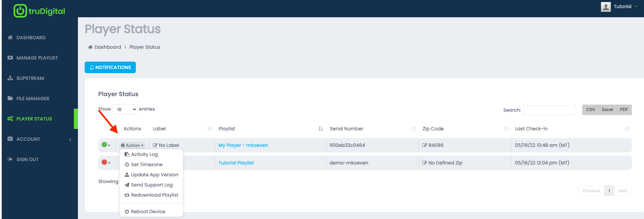
Task: Sort by Last Check-in column arrows
Action: (x=627, y=129)
